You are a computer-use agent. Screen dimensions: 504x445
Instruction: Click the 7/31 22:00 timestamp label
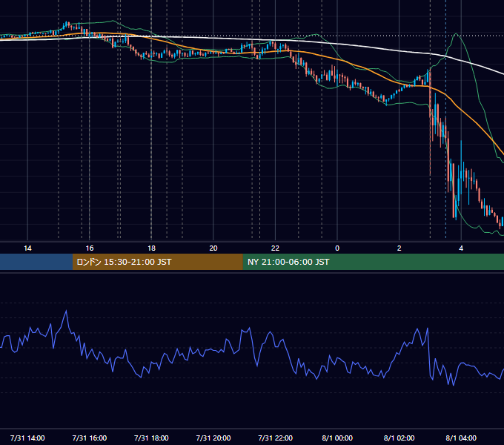(x=276, y=438)
